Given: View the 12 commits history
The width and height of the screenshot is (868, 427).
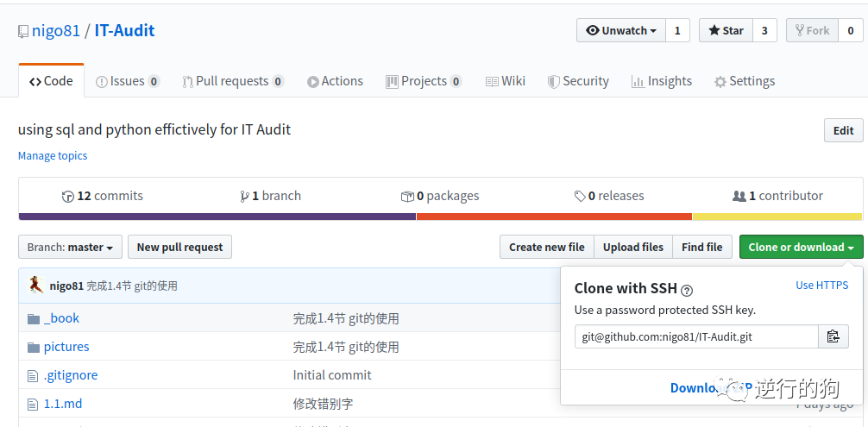Looking at the screenshot, I should 103,196.
